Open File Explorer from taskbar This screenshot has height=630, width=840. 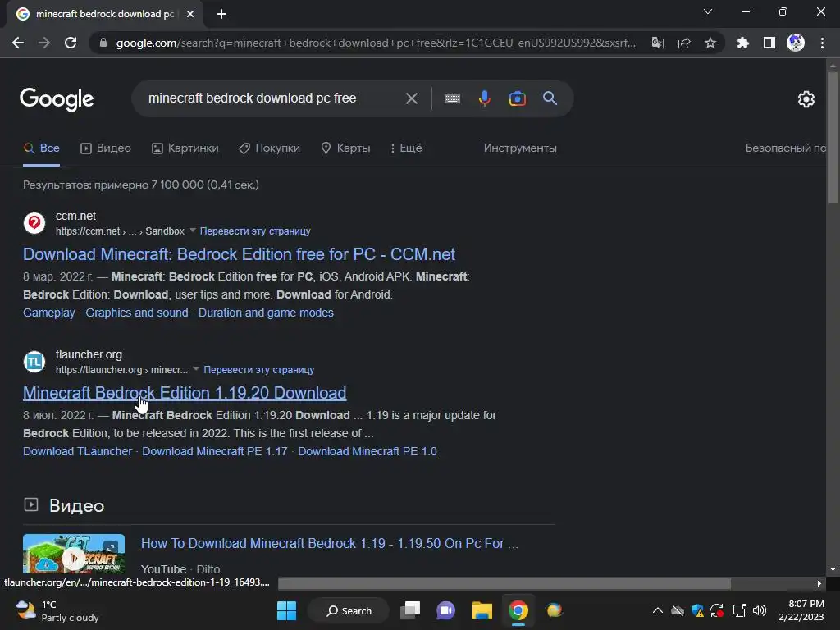[x=482, y=610]
